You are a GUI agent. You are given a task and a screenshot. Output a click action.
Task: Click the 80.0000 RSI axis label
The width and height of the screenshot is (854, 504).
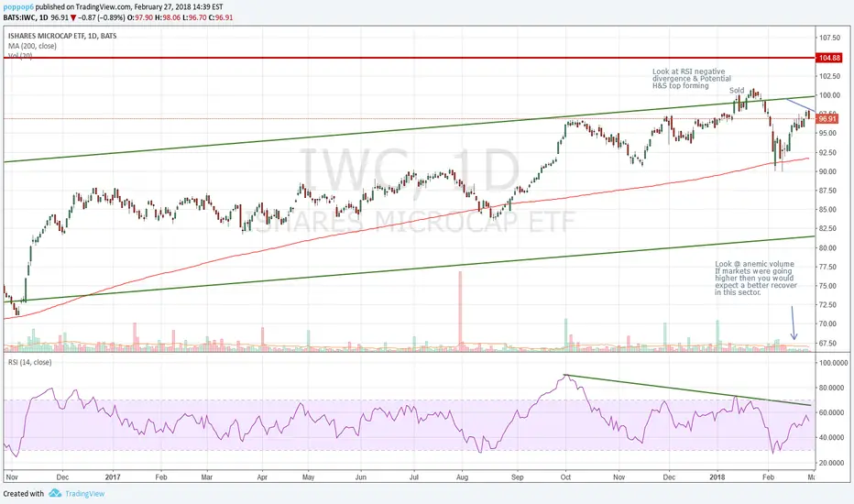(x=832, y=388)
